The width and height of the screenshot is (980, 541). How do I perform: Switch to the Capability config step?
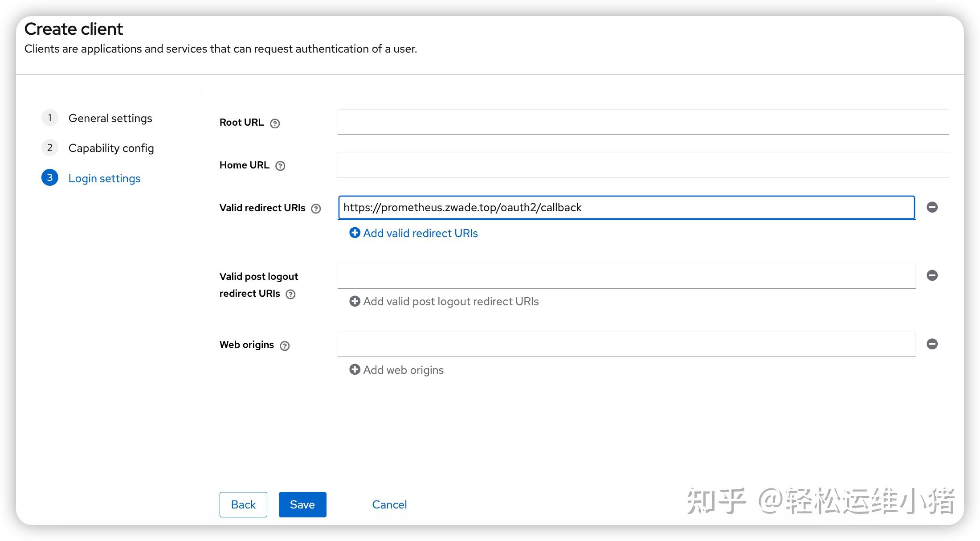pos(111,148)
